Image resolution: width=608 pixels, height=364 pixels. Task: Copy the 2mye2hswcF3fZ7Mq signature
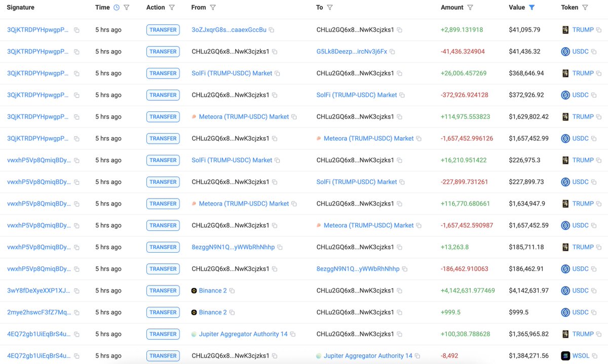click(77, 313)
